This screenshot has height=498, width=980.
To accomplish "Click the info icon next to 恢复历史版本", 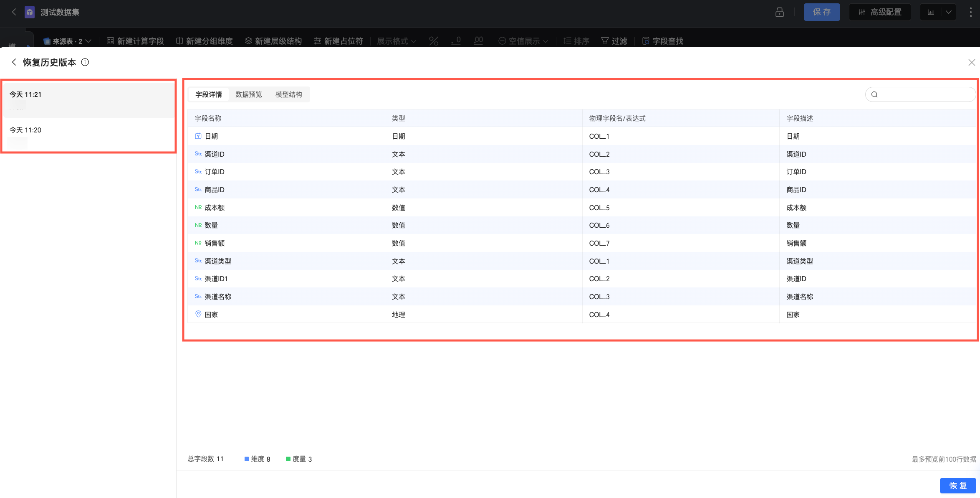I will [x=85, y=62].
